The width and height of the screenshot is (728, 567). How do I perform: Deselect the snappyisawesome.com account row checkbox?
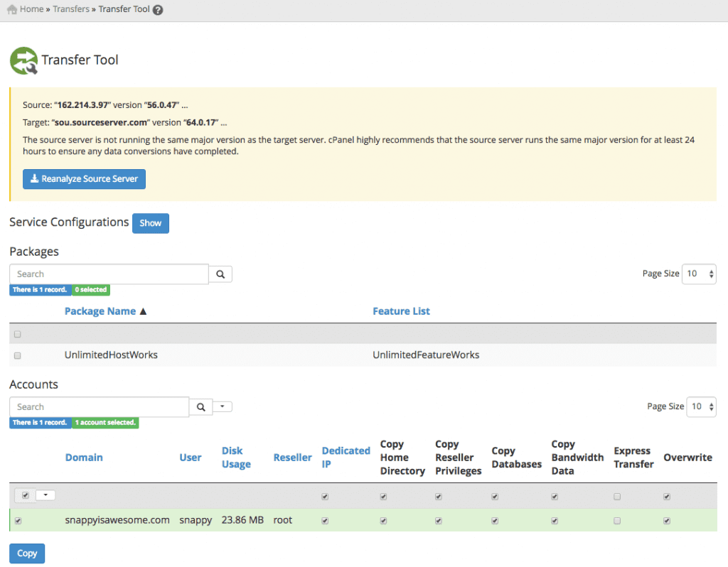pyautogui.click(x=18, y=521)
